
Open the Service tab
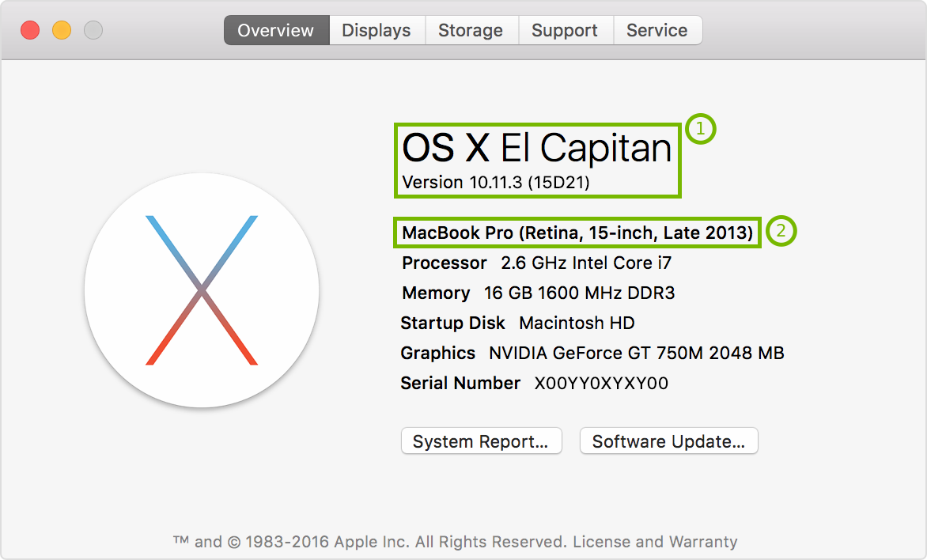(x=657, y=30)
